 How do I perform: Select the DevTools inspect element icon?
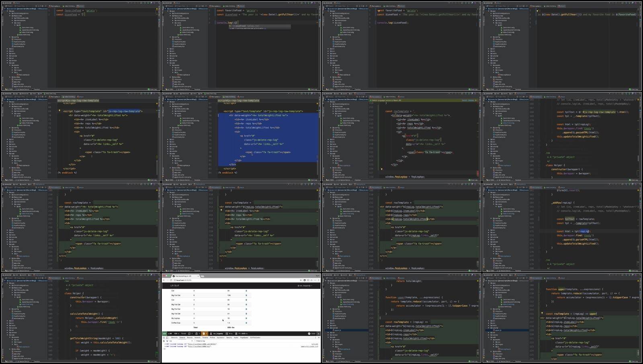164,337
